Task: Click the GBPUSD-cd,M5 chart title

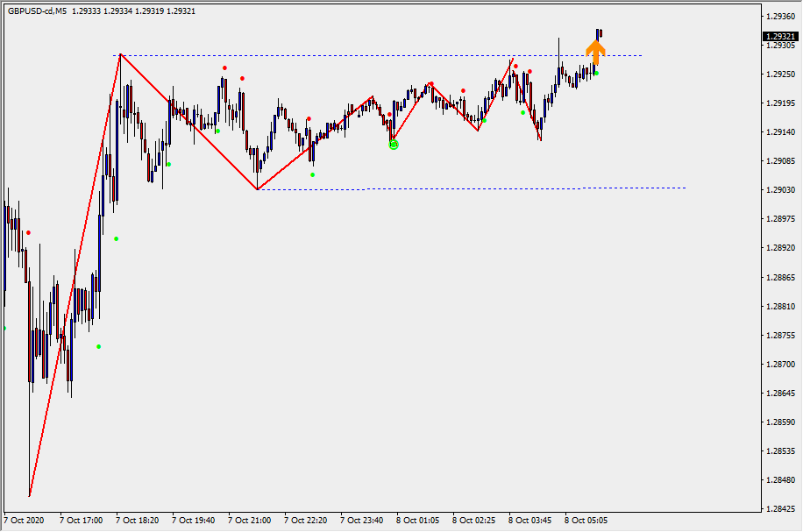Action: click(36, 11)
